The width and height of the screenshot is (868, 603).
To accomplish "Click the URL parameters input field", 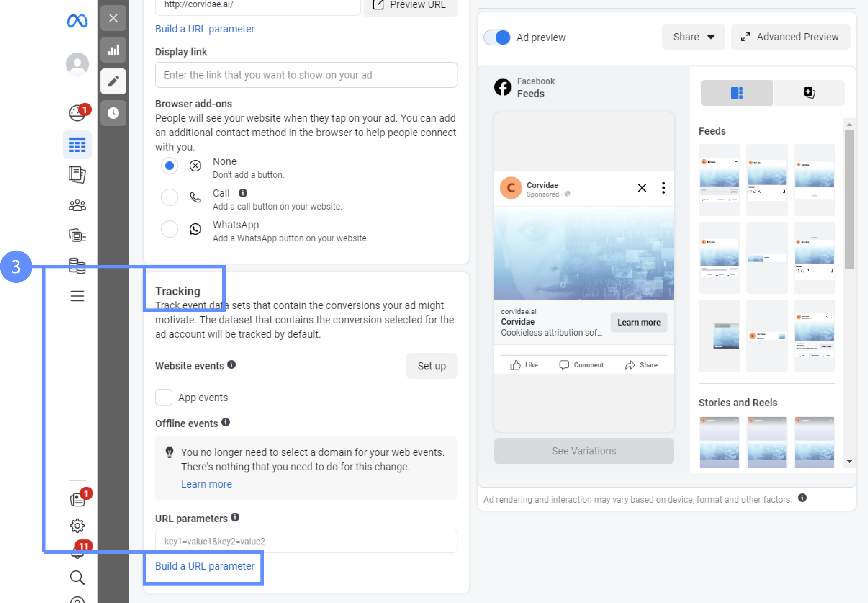I will (306, 541).
